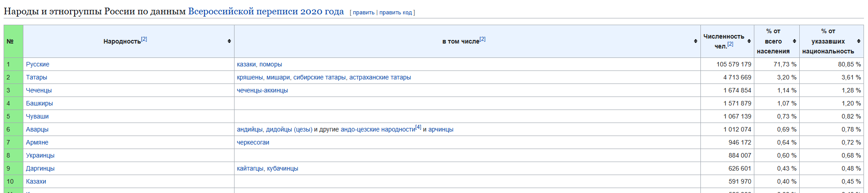Sort by '% от указавших национальность' arrows
The height and width of the screenshot is (193, 868).
[859, 41]
